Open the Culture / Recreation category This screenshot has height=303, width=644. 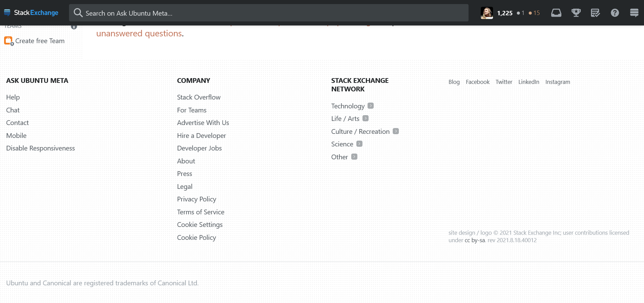tap(360, 131)
